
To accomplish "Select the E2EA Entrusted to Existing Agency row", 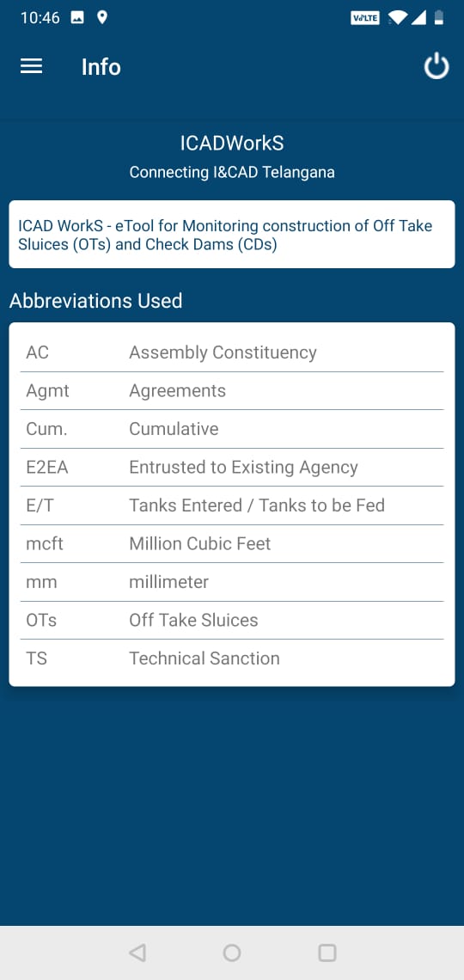I will click(232, 467).
